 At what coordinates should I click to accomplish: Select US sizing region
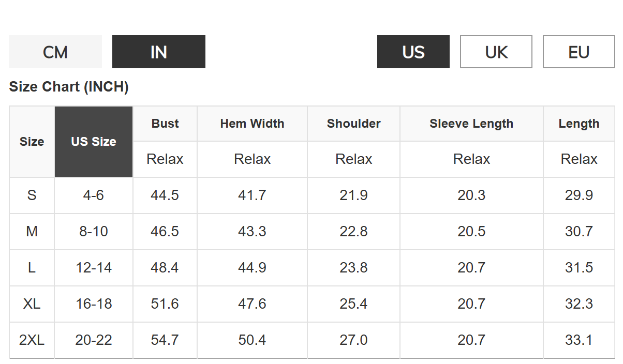point(413,52)
